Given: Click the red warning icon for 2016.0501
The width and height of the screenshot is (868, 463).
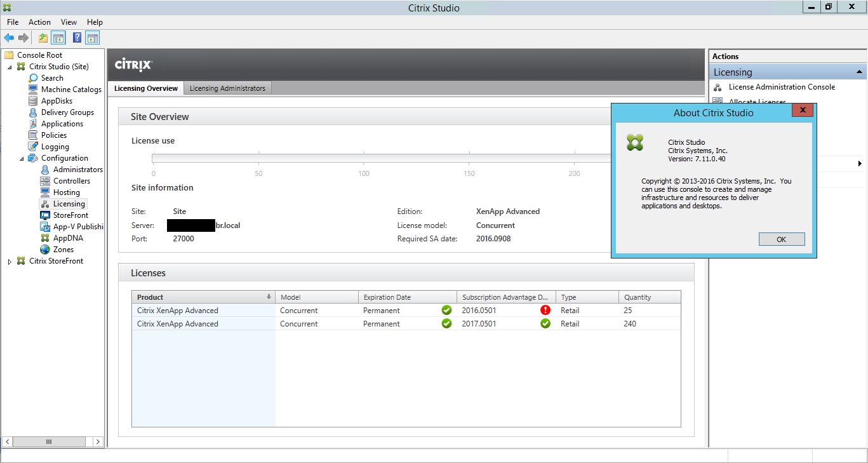Looking at the screenshot, I should [x=545, y=311].
